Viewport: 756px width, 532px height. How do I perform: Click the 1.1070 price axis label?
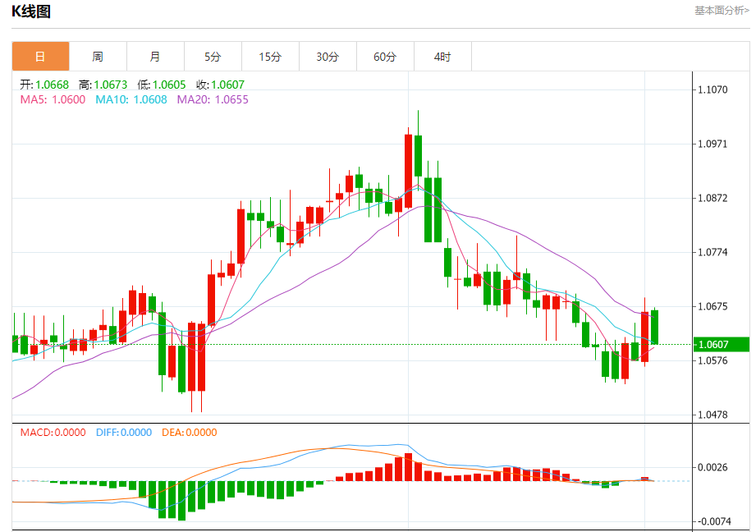coord(713,89)
